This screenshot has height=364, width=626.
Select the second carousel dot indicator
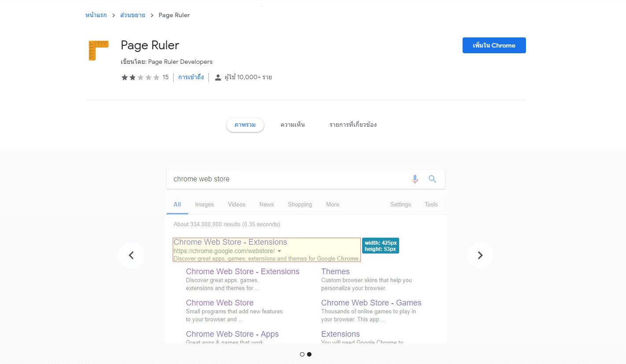(x=309, y=354)
